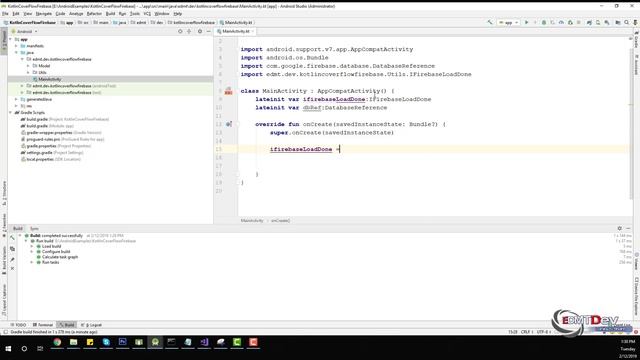The image size is (640, 360).
Task: Expand the manifests folder
Action: click(17, 46)
